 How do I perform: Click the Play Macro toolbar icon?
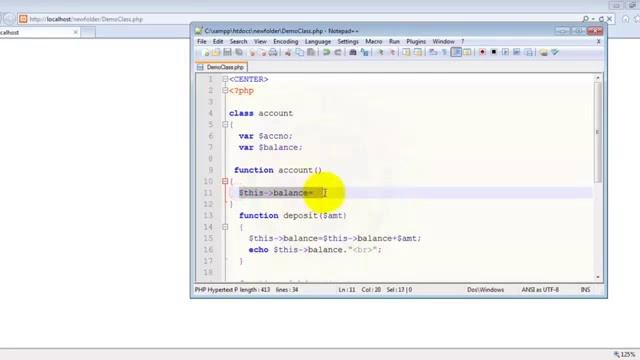point(505,52)
